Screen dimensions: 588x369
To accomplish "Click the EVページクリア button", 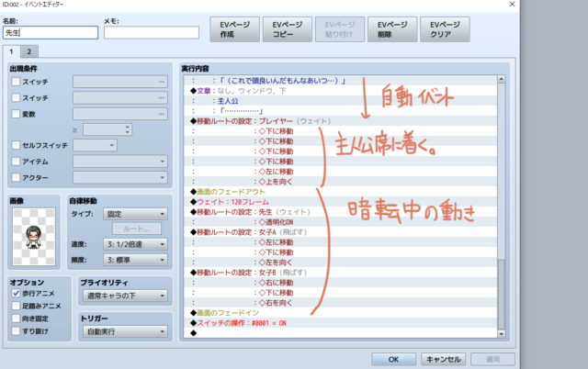I will coord(445,29).
